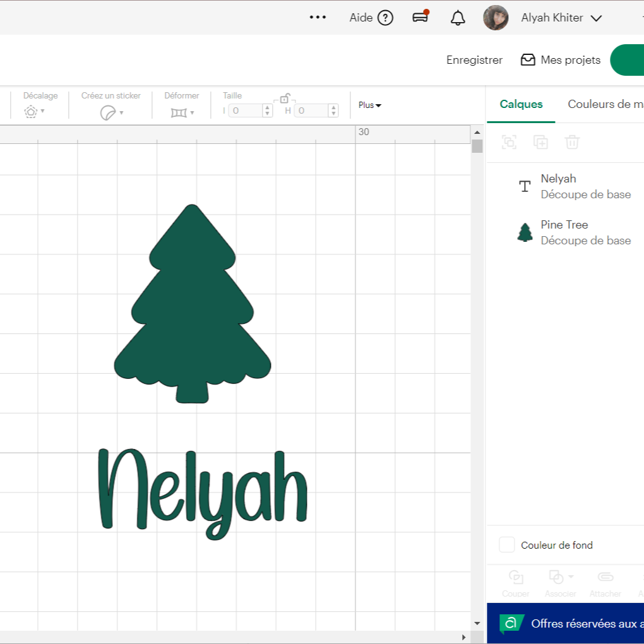
Task: Click the Enregistrer button
Action: coord(474,60)
